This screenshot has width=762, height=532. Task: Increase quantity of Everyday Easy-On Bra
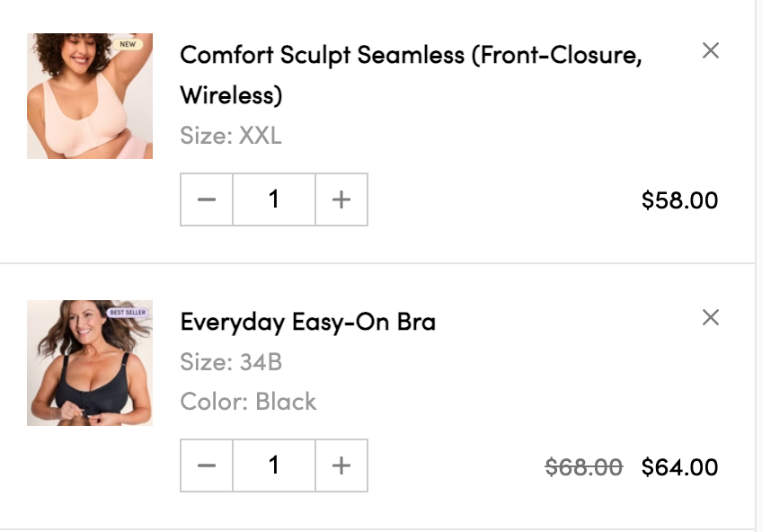coord(341,465)
